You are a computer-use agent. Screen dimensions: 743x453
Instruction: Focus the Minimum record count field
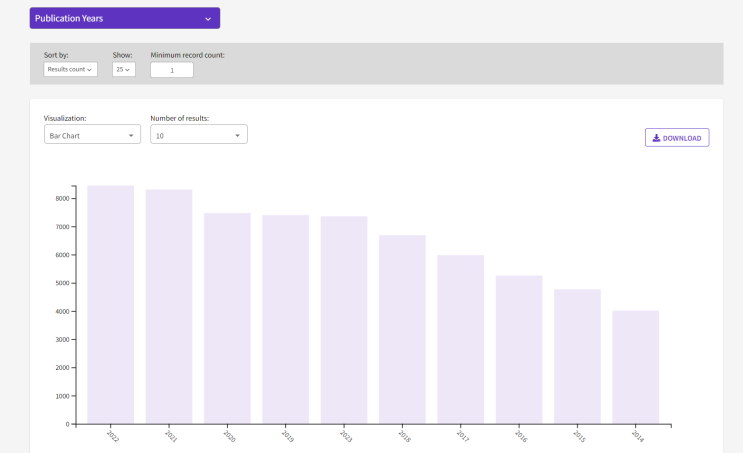click(x=172, y=70)
